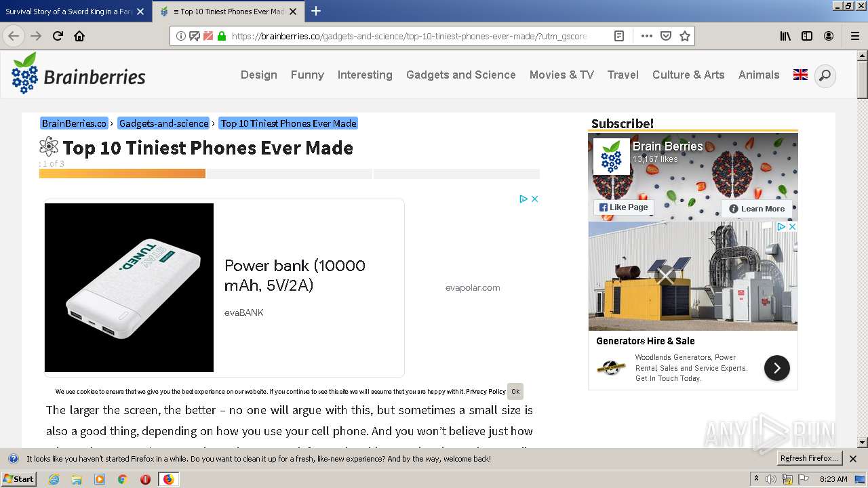
Task: Open the Culture & Arts category
Action: coord(688,75)
